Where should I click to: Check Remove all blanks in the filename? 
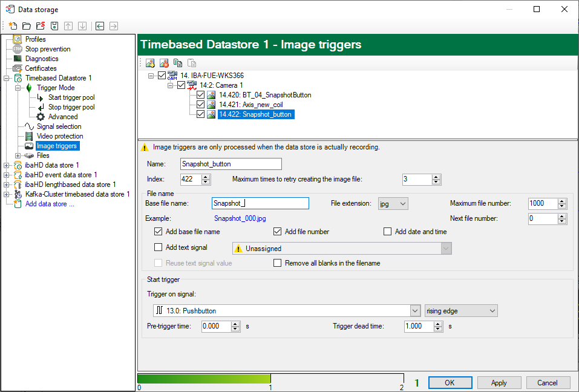tap(278, 263)
